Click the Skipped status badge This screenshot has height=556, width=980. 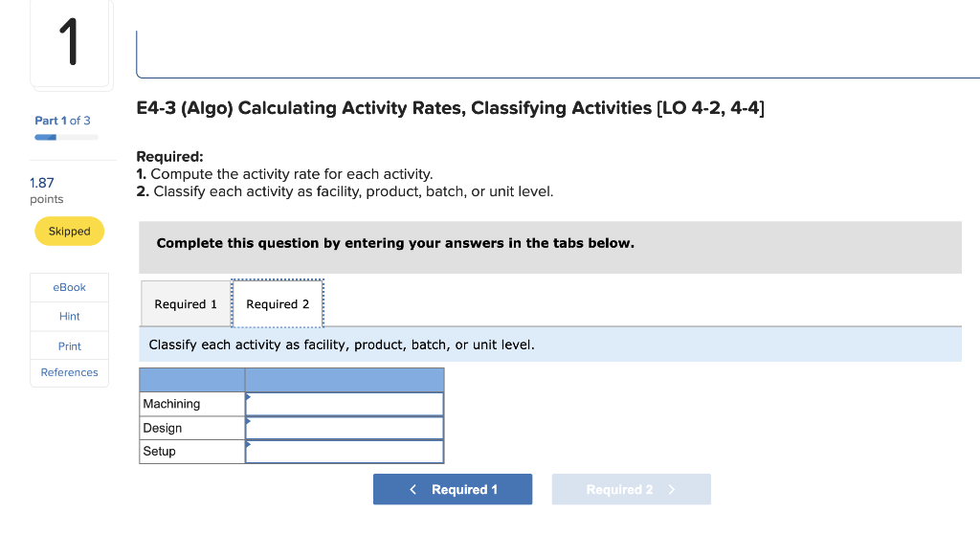pyautogui.click(x=69, y=231)
